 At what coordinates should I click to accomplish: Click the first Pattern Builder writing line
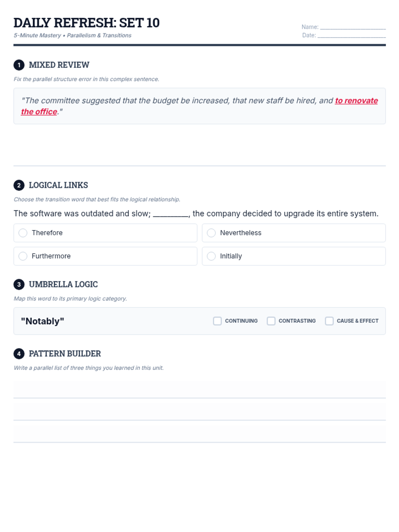[x=199, y=390]
